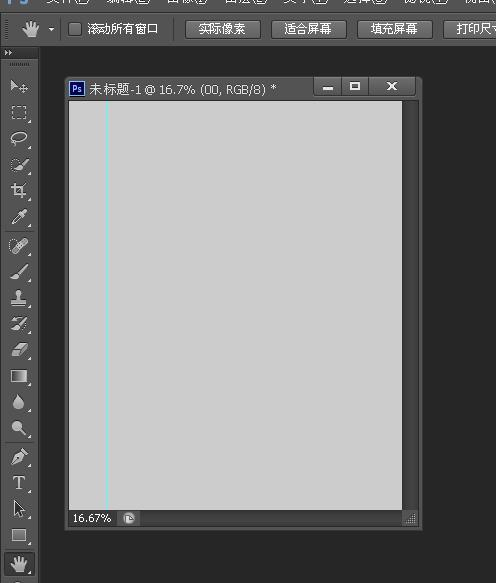This screenshot has height=583, width=496.
Task: Select the Brush tool
Action: (19, 272)
